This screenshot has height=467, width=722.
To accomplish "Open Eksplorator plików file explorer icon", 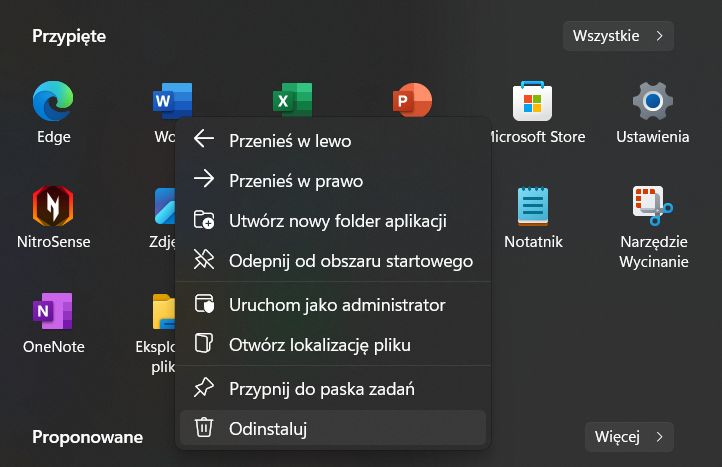I will (164, 312).
